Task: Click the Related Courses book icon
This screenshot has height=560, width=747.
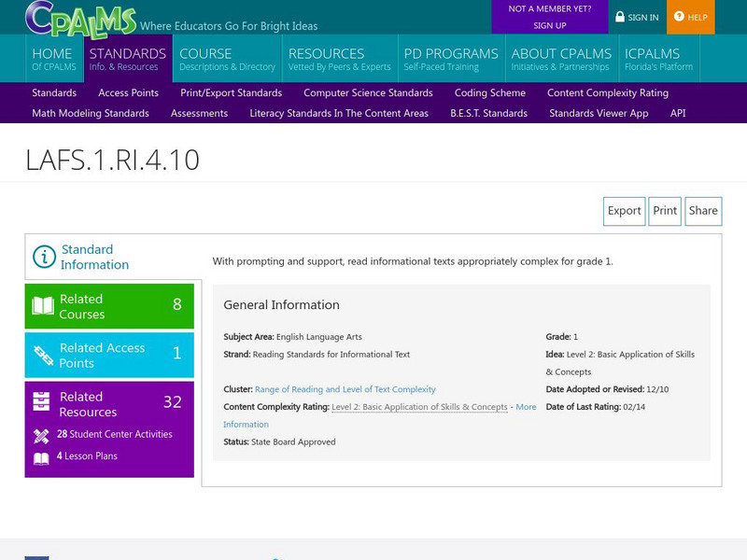Action: point(43,306)
